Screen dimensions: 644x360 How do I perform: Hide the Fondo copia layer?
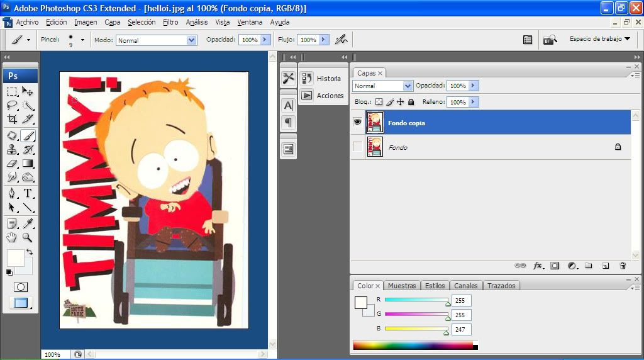(x=358, y=122)
